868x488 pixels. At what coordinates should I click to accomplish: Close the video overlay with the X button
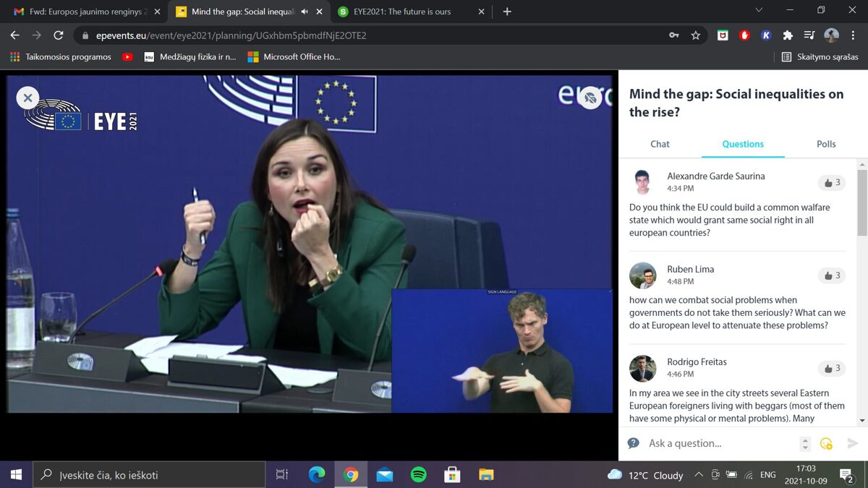[27, 98]
